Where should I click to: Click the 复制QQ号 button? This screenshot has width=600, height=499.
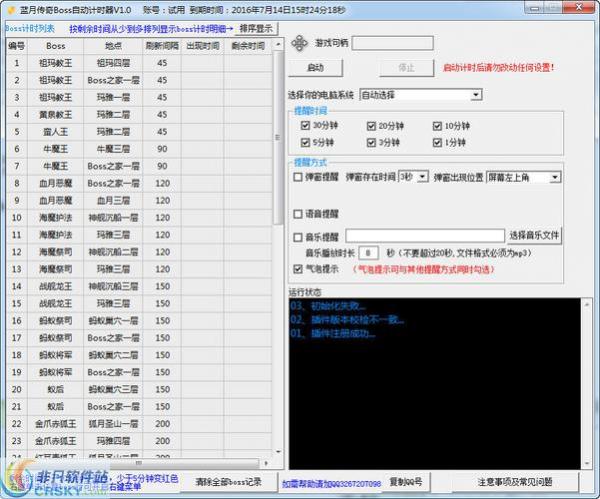[406, 482]
